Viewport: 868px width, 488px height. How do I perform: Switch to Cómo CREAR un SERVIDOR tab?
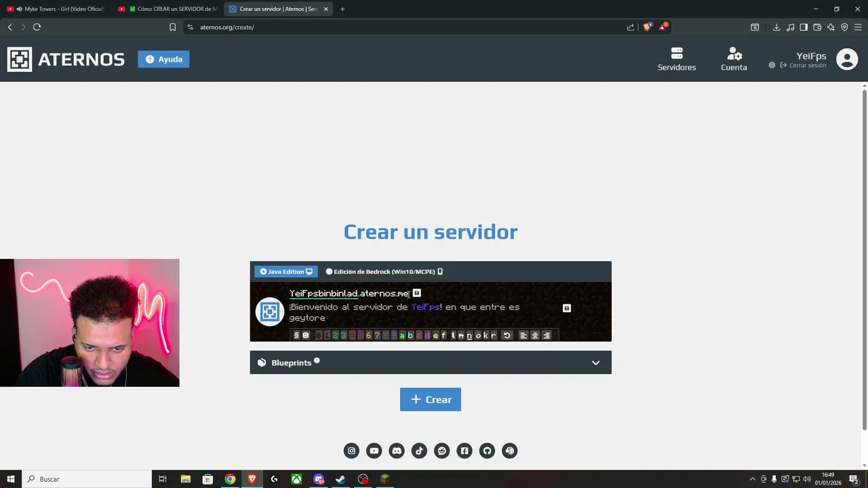[167, 9]
